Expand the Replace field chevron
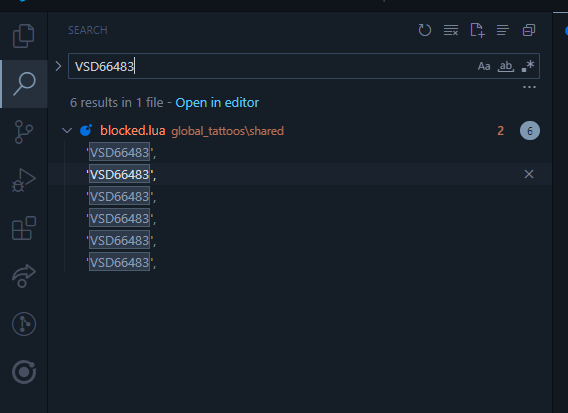The width and height of the screenshot is (568, 413). click(58, 66)
